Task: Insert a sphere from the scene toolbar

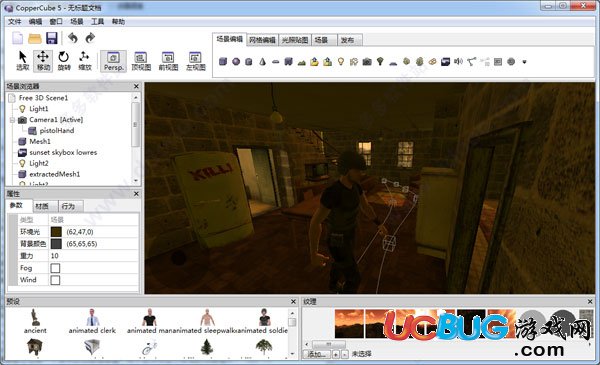Action: pyautogui.click(x=236, y=61)
